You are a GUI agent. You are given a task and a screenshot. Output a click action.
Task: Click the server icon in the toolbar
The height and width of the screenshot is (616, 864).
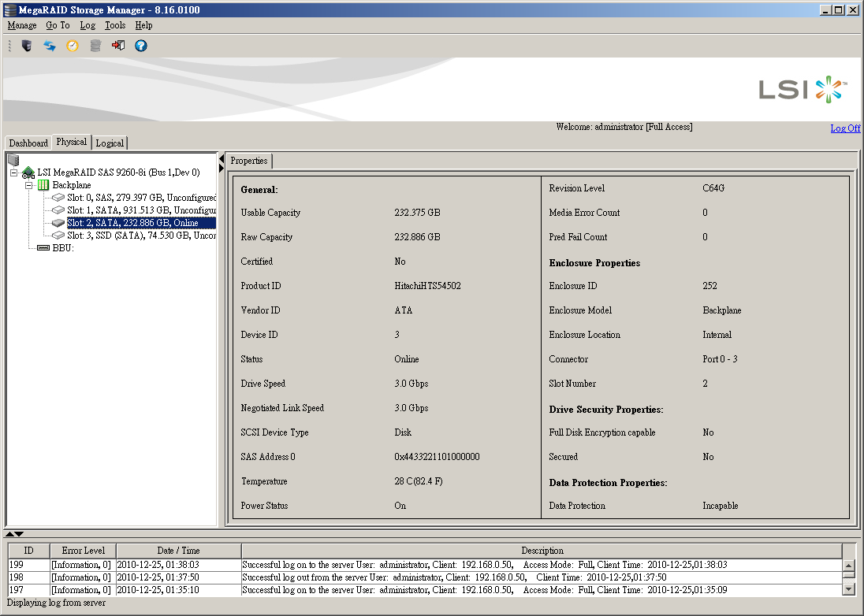click(27, 46)
